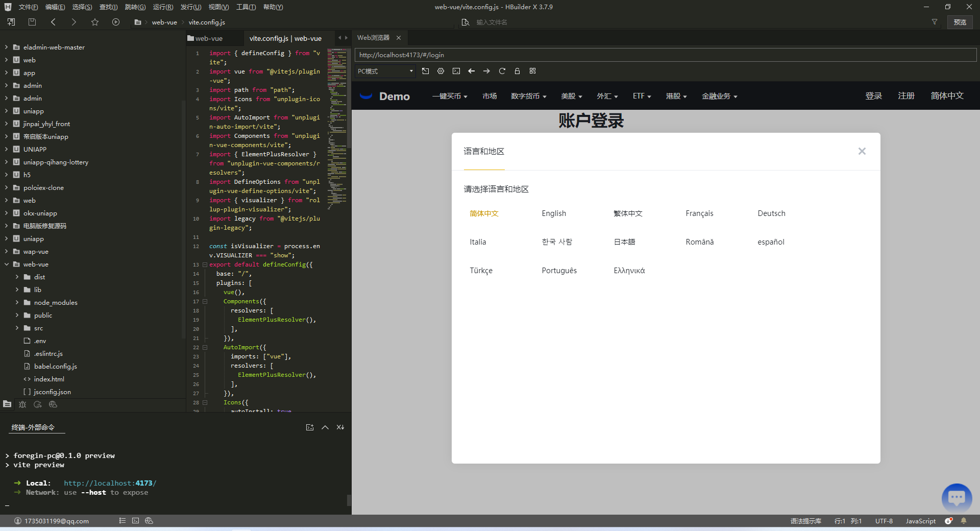Open the 一键买币 dropdown in navbar
This screenshot has width=980, height=531.
(450, 96)
